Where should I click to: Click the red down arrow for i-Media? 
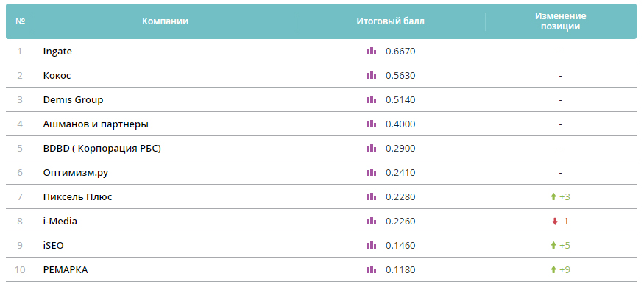pyautogui.click(x=555, y=222)
